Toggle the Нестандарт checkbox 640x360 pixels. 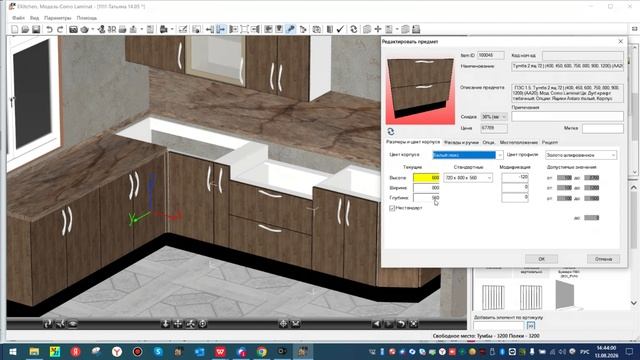(392, 208)
